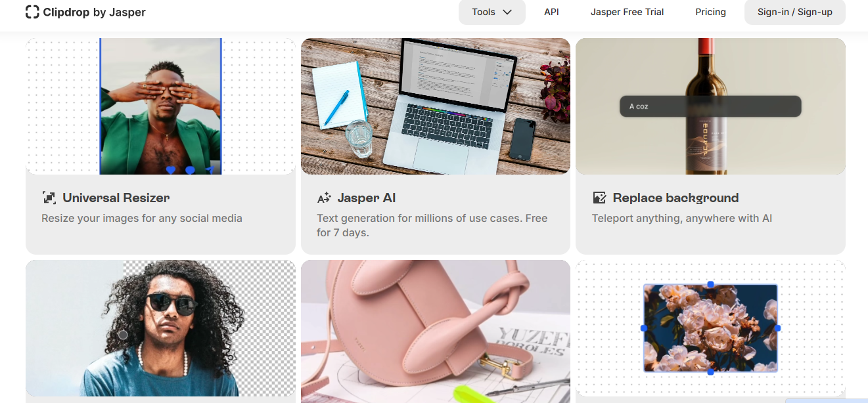Viewport: 868px width, 403px height.
Task: Click the 'A coz' prompt input field
Action: [710, 106]
